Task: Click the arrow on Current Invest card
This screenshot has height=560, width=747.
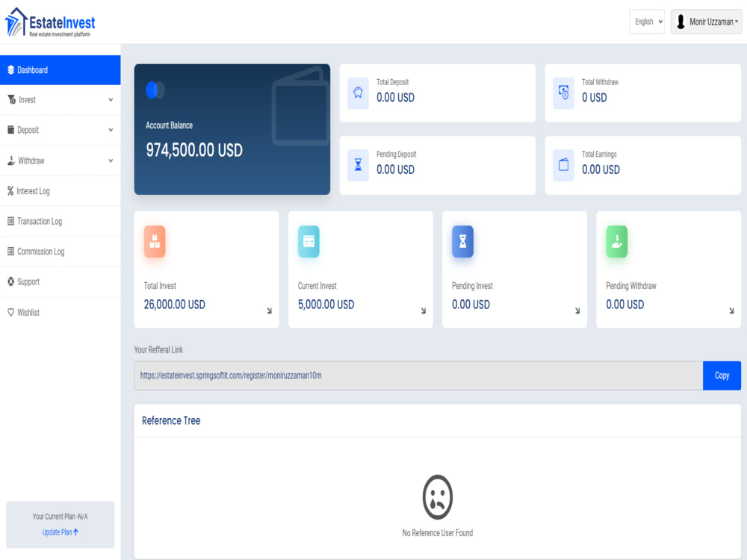Action: (423, 311)
